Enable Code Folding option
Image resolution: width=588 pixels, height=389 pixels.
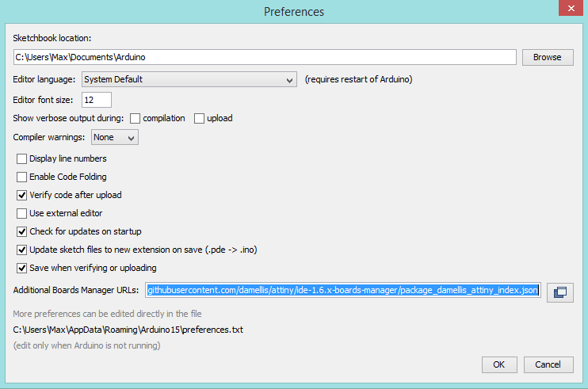(22, 177)
